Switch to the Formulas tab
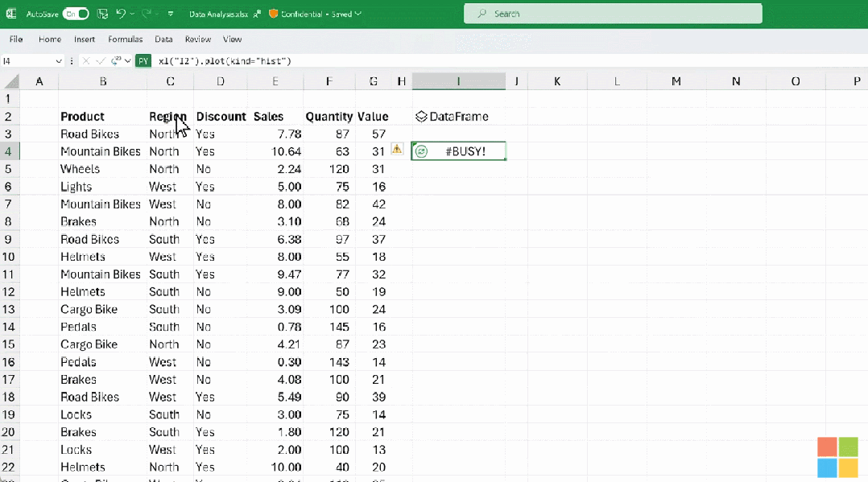868x482 pixels. (x=125, y=39)
